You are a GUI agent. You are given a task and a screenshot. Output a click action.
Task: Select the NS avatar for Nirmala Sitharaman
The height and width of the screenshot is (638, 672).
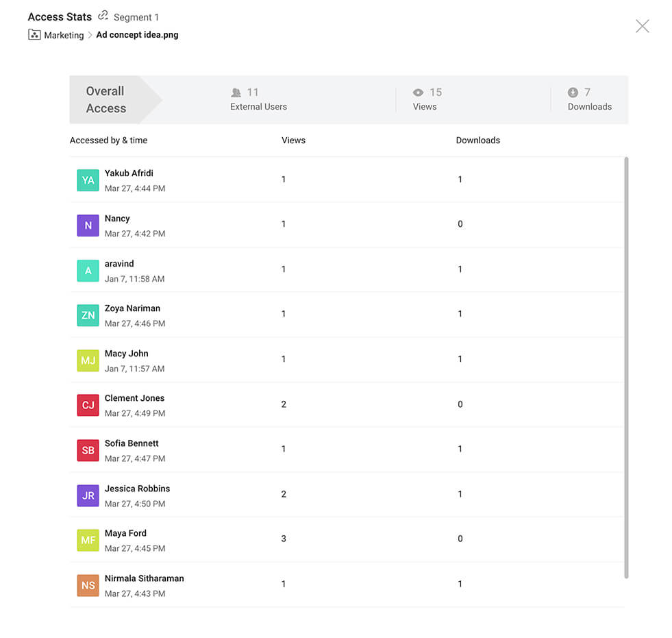[88, 585]
